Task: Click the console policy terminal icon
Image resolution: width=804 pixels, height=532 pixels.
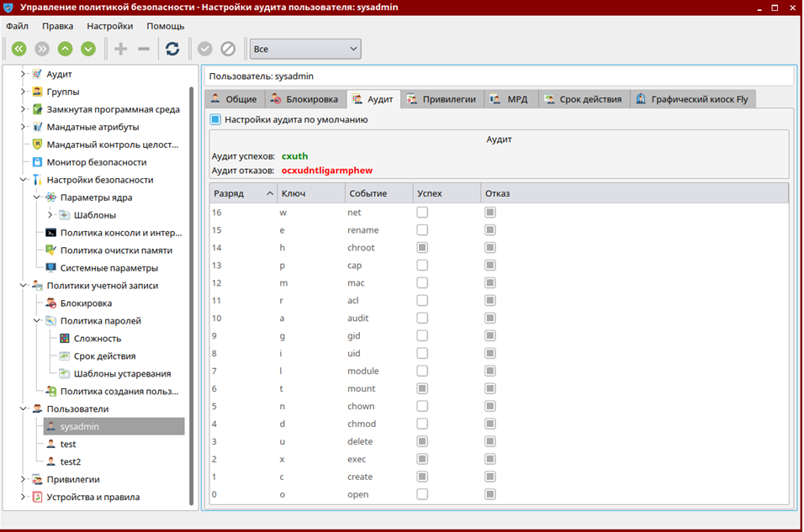Action: (x=50, y=233)
